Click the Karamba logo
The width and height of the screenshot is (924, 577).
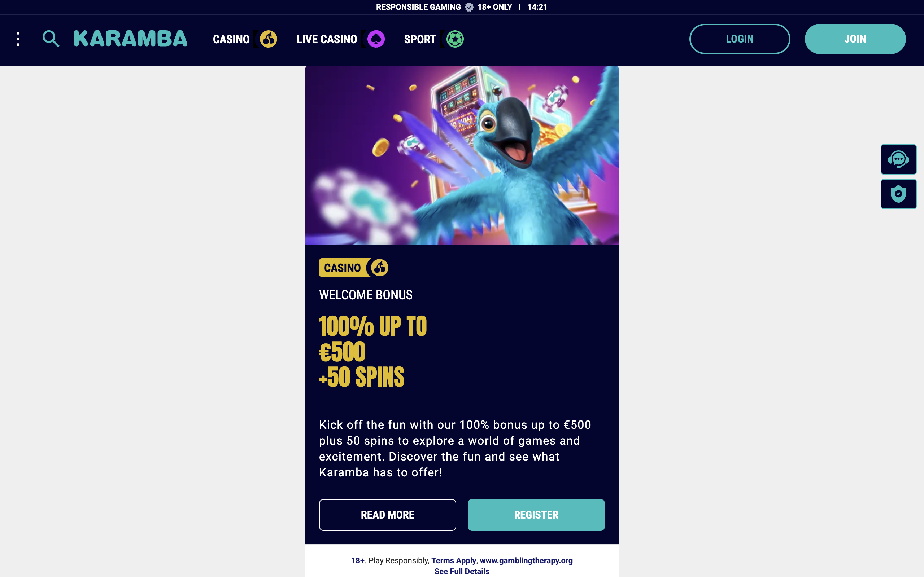click(130, 39)
